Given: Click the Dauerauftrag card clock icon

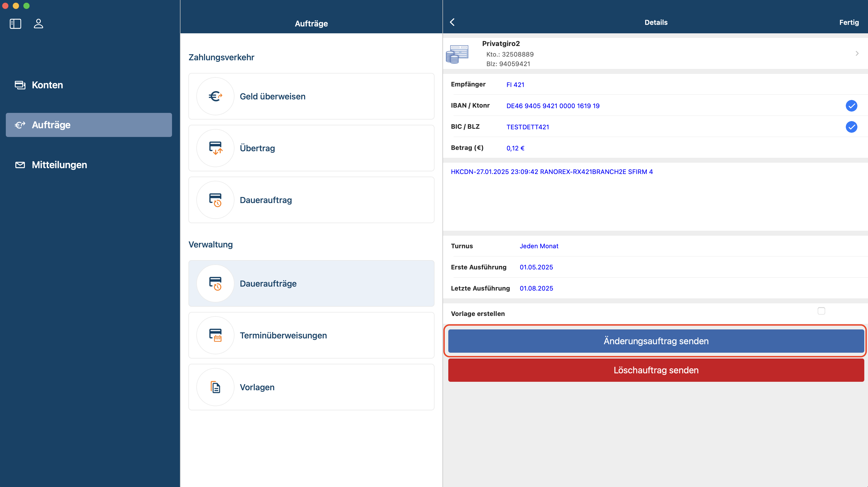Looking at the screenshot, I should tap(215, 200).
